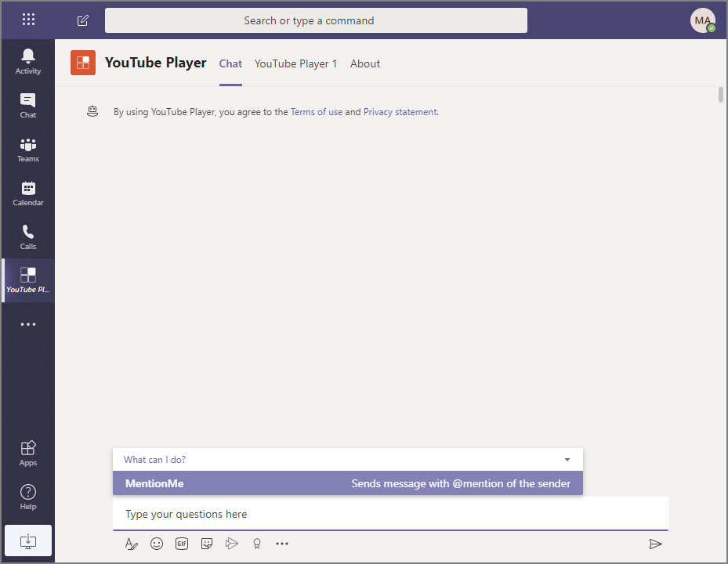Open Chat in the left sidebar

tap(28, 106)
